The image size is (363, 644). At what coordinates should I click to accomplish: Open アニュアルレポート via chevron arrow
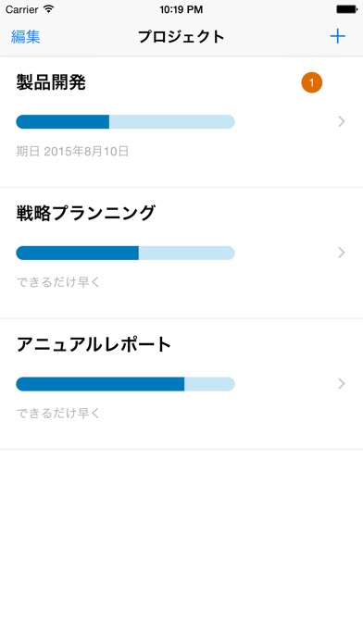tap(341, 384)
